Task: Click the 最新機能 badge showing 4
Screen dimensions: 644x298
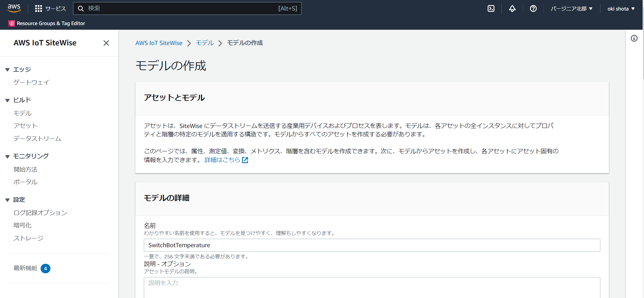Action: [x=45, y=269]
